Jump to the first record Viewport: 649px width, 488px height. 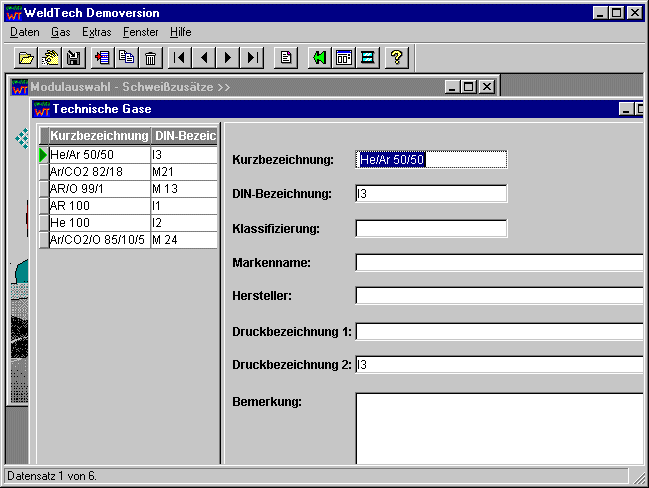click(x=180, y=58)
